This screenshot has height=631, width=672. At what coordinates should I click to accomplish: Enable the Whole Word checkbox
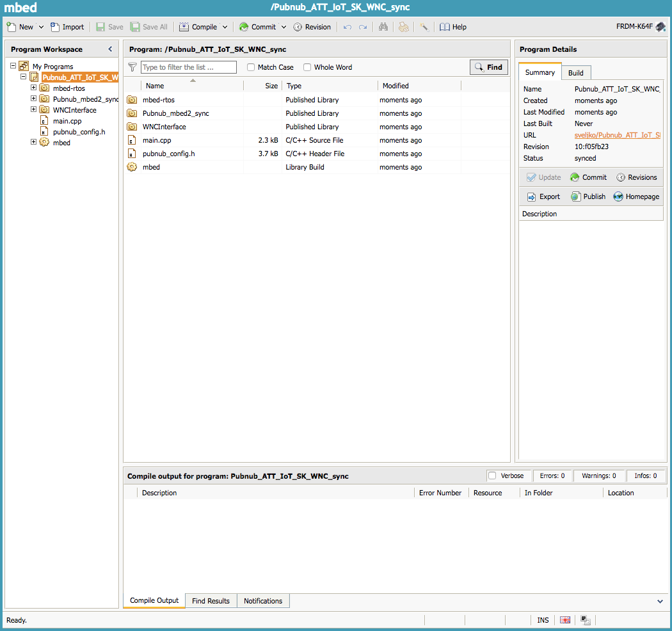307,67
